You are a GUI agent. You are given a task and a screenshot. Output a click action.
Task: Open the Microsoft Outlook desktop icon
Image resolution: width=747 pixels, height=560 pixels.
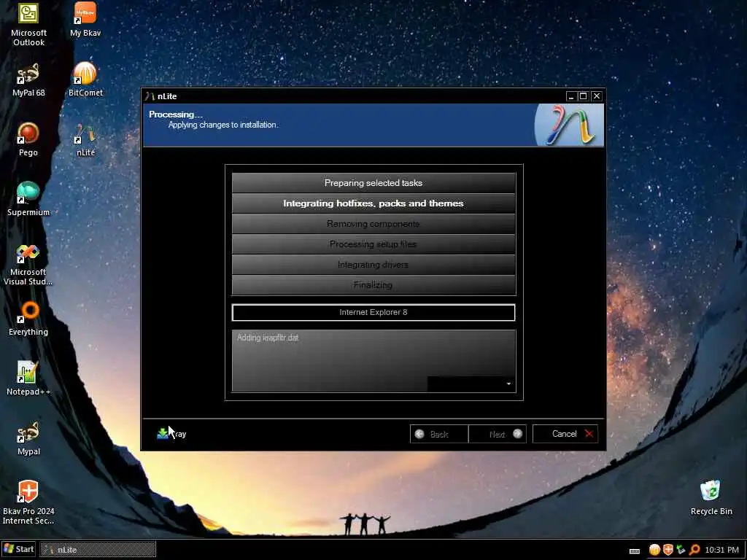pyautogui.click(x=28, y=24)
